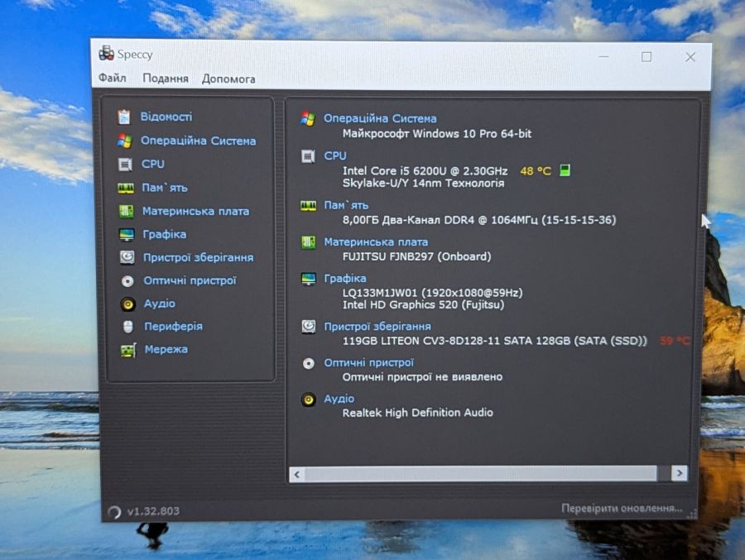Click the optical disc icon in sidebar
745x560 pixels.
click(x=127, y=281)
